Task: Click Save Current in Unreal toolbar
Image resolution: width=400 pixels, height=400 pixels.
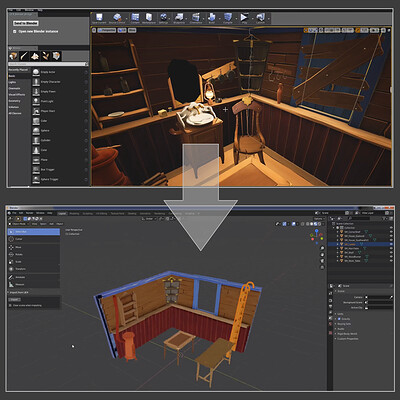Action: point(99,18)
